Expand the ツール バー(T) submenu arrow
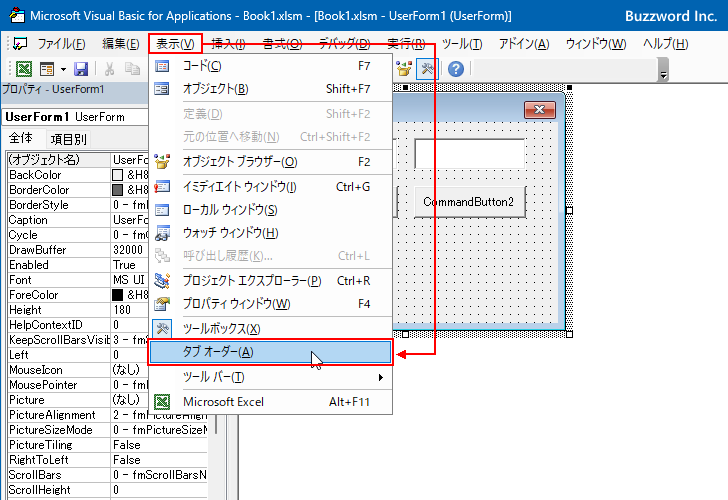The image size is (728, 500). point(381,377)
